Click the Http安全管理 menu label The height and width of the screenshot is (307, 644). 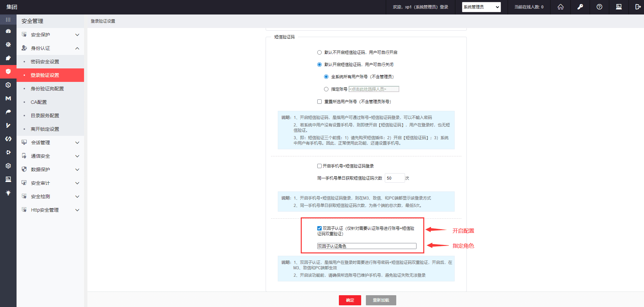[45, 210]
